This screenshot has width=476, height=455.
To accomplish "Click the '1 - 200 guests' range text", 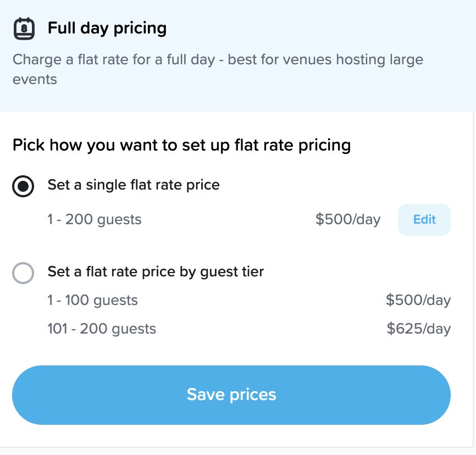I will point(95,220).
